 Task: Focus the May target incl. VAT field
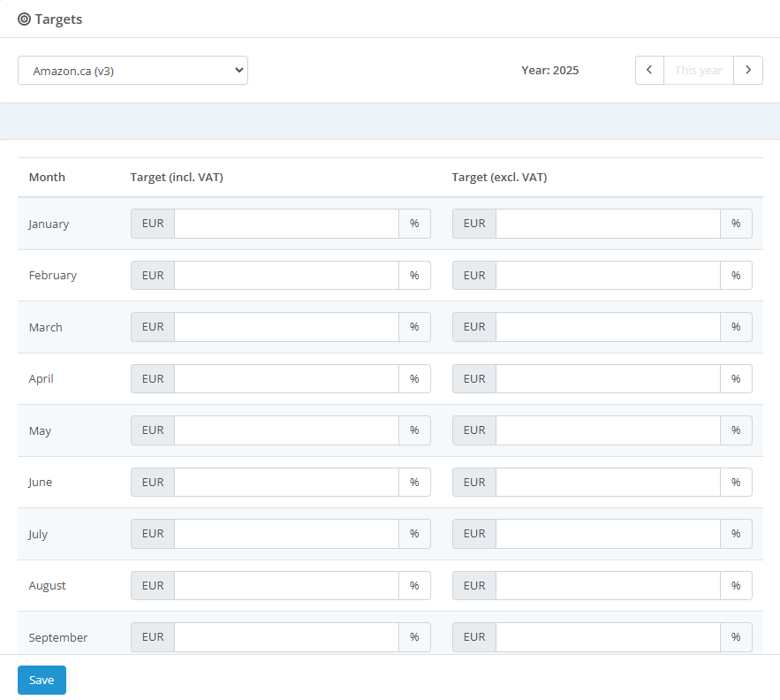(286, 430)
